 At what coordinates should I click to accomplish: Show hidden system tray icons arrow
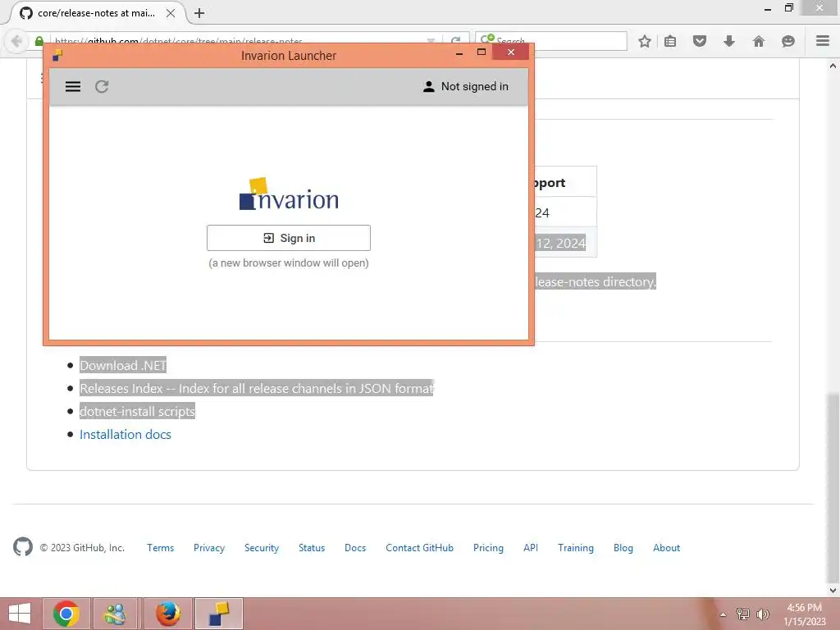click(724, 614)
